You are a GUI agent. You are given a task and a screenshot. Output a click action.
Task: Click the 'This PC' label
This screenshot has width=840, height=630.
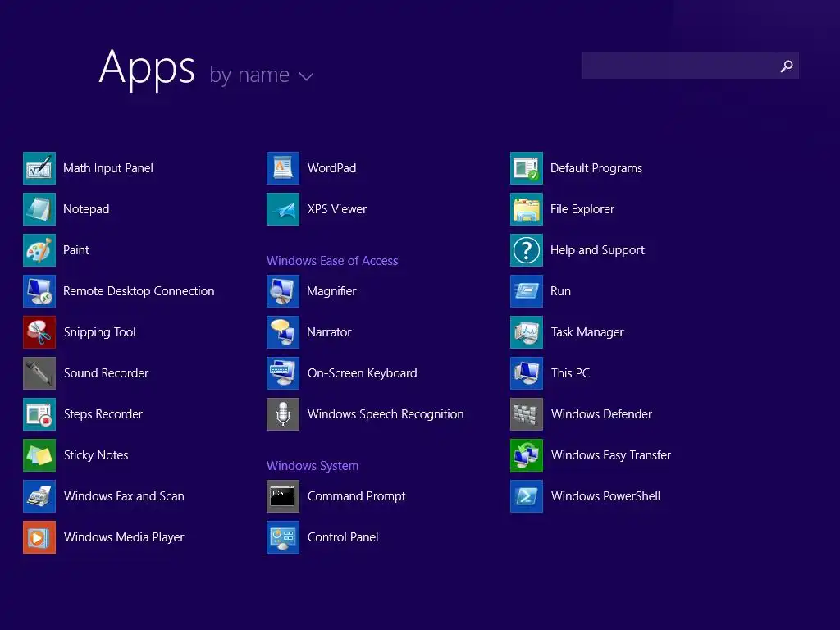pyautogui.click(x=571, y=373)
